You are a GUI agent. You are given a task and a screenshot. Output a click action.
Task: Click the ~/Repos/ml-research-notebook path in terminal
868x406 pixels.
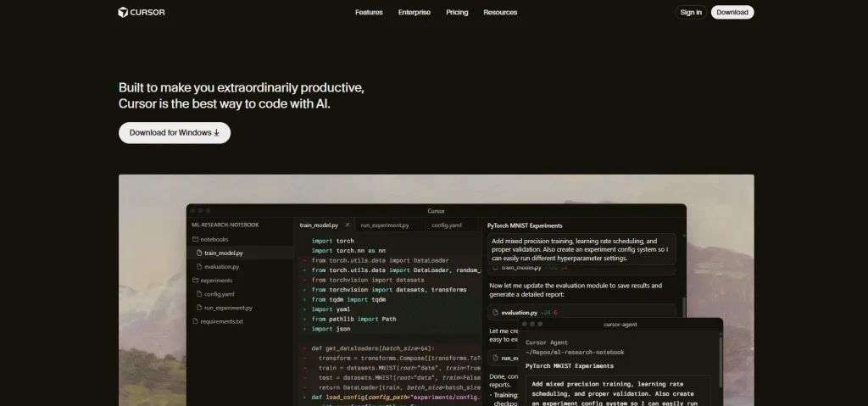click(x=575, y=353)
